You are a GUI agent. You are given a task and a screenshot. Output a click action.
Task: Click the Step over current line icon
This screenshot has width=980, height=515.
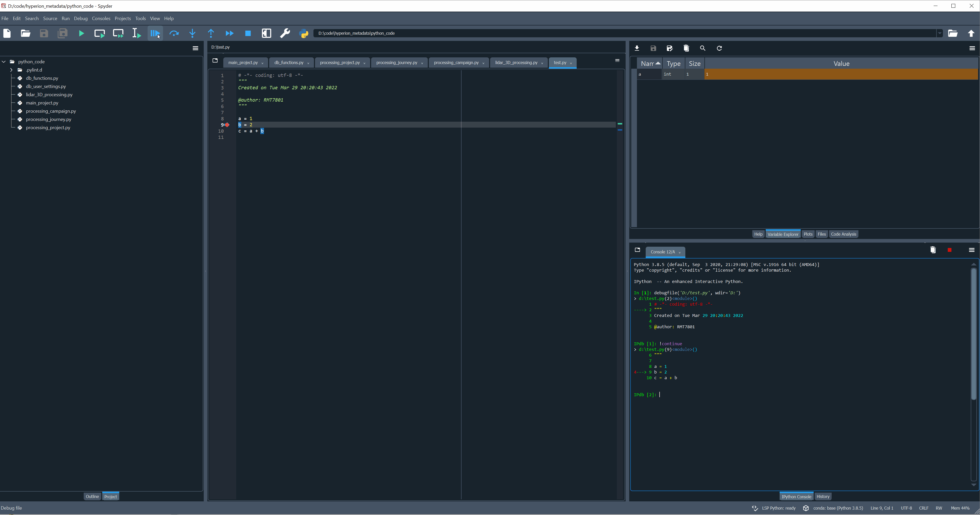[x=174, y=33]
